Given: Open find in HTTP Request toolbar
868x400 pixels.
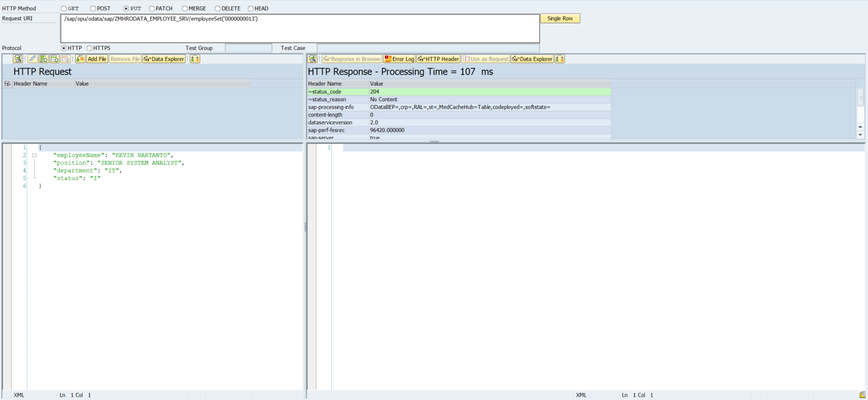Looking at the screenshot, I should click(x=18, y=59).
